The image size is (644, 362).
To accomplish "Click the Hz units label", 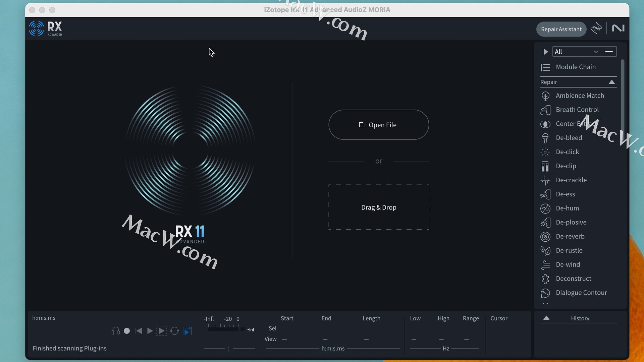I will 446,349.
